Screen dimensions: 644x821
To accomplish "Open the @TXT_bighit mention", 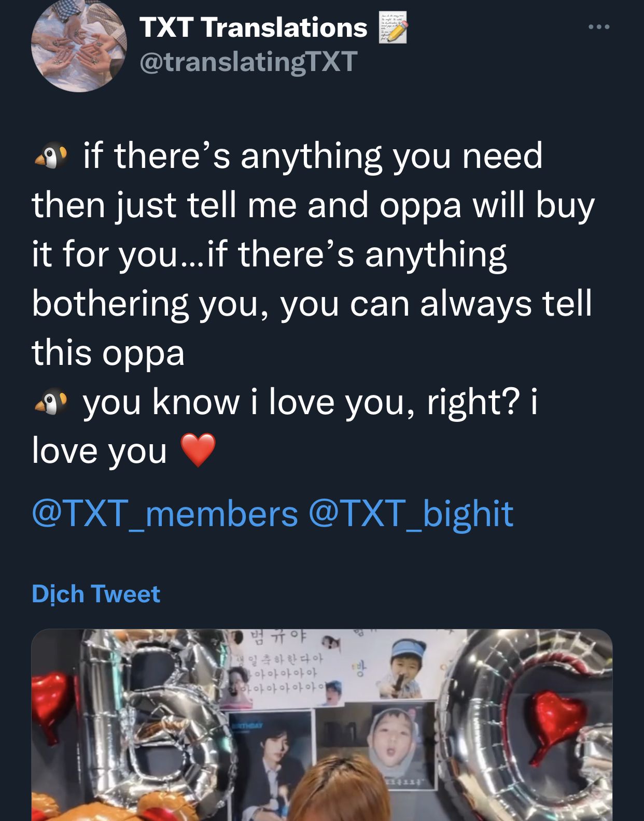I will tap(411, 514).
